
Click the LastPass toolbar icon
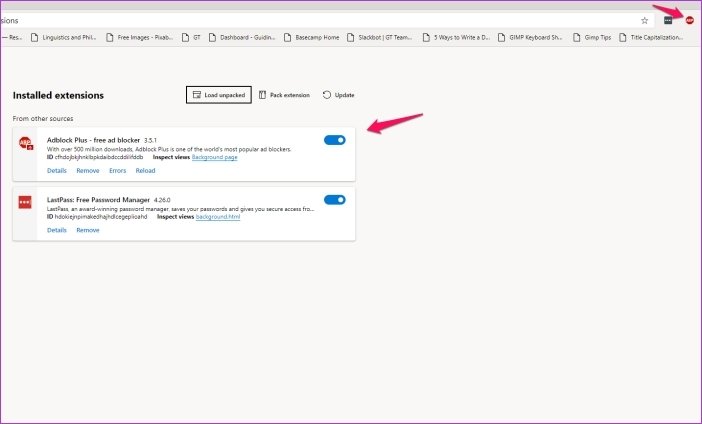pyautogui.click(x=668, y=20)
